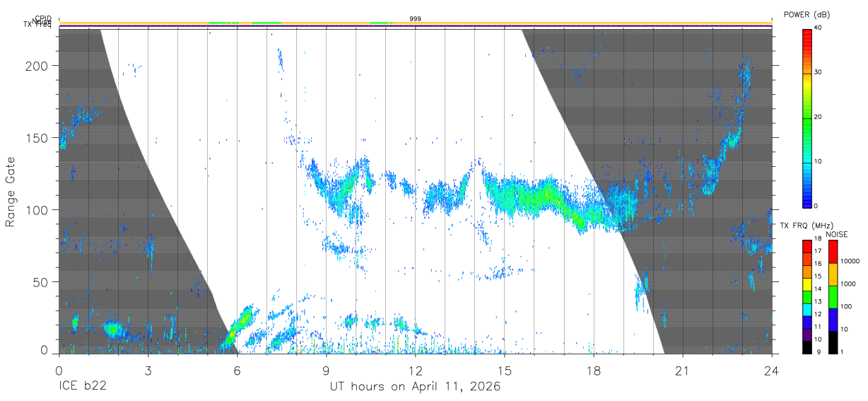
Task: Select the 0 label on POWER scale
Action: (x=816, y=206)
